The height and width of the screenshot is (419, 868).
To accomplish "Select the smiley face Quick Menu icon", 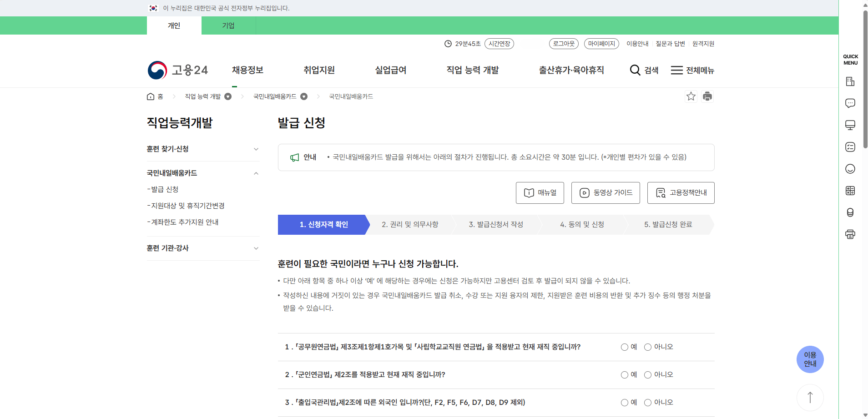I will pyautogui.click(x=851, y=169).
